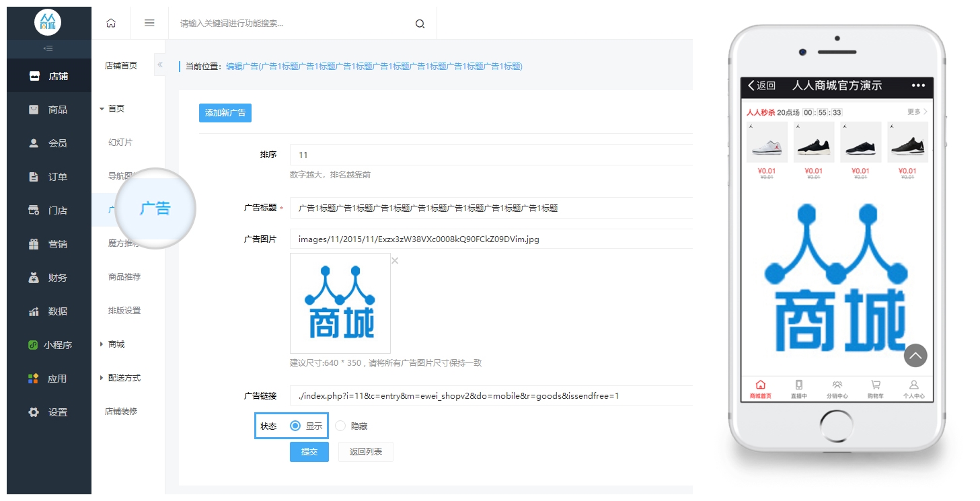980x501 pixels.
Task: Collapse the 首页 tree section
Action: tap(102, 108)
